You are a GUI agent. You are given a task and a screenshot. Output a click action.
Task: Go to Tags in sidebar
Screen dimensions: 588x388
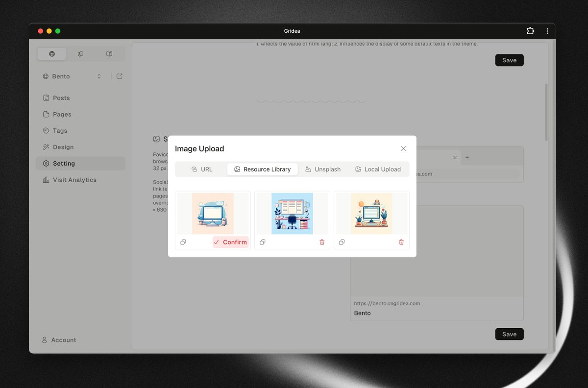click(x=80, y=131)
